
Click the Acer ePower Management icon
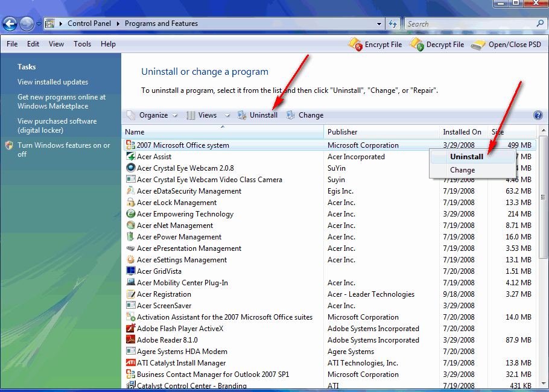130,236
